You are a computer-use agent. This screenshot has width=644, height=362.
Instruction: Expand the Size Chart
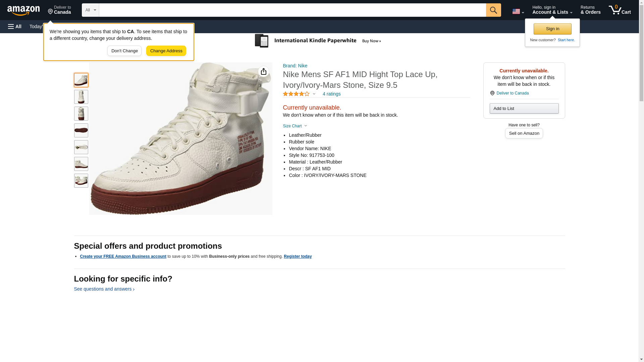(x=295, y=126)
